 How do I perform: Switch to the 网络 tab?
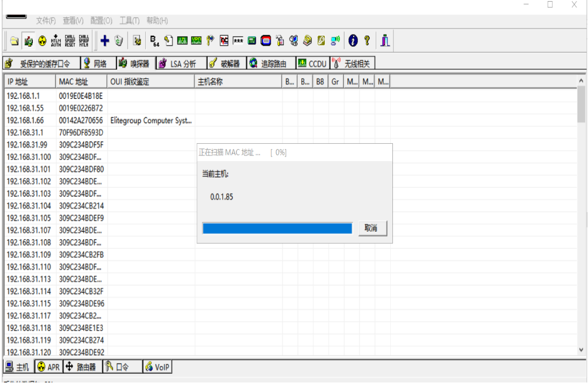[98, 64]
